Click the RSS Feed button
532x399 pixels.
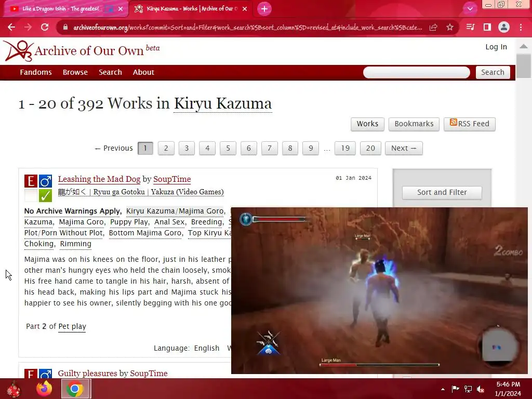[x=470, y=124]
